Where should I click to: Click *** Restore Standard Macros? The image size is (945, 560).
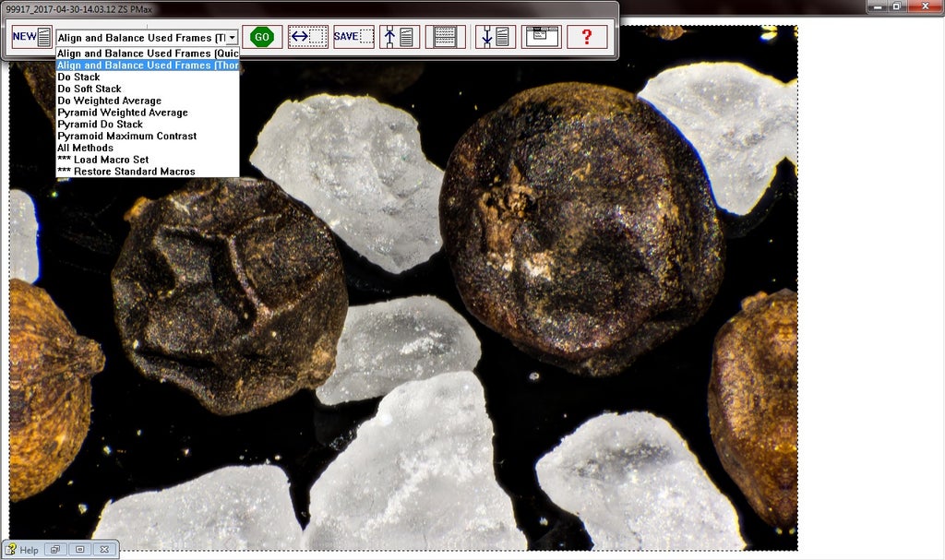click(x=126, y=172)
